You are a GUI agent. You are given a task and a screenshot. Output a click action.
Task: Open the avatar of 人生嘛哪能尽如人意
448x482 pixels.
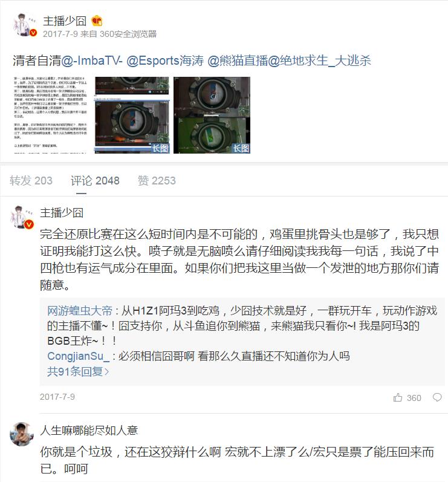(22, 434)
